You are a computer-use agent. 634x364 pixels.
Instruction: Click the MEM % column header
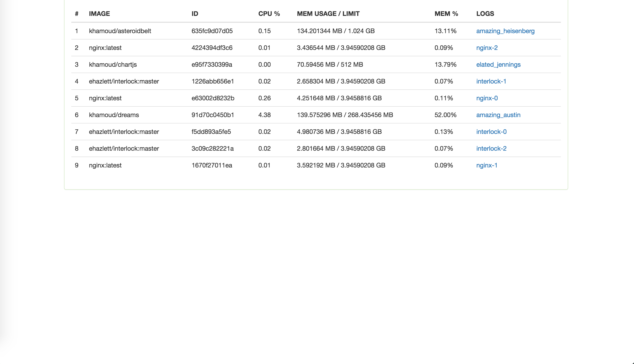click(x=446, y=14)
